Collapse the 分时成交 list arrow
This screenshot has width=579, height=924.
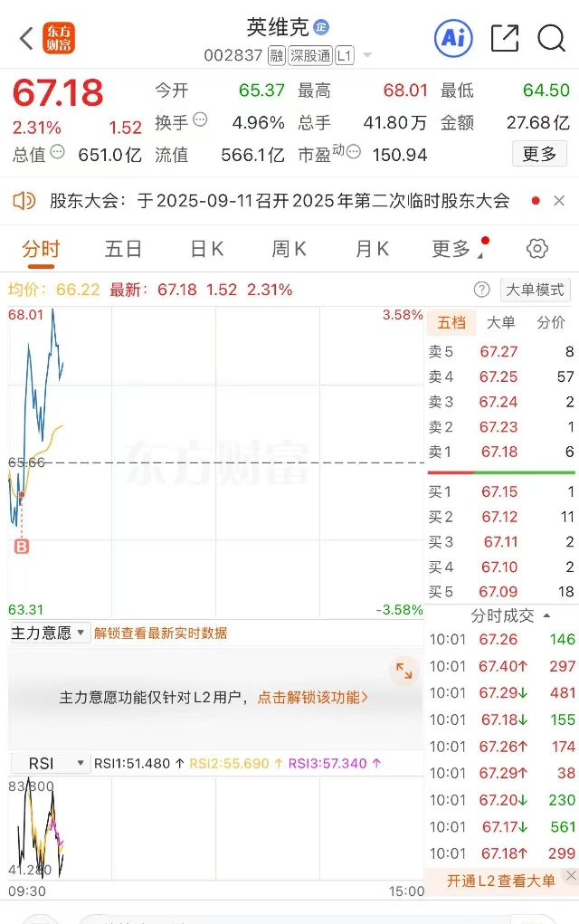(547, 615)
